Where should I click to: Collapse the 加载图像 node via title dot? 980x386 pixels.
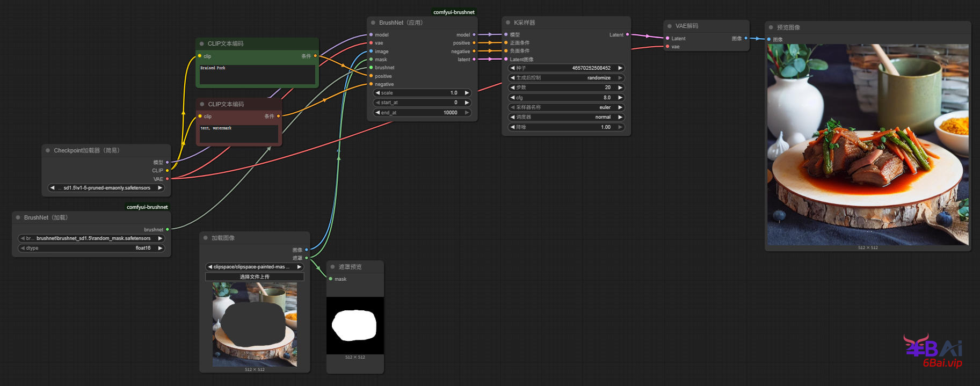[206, 238]
